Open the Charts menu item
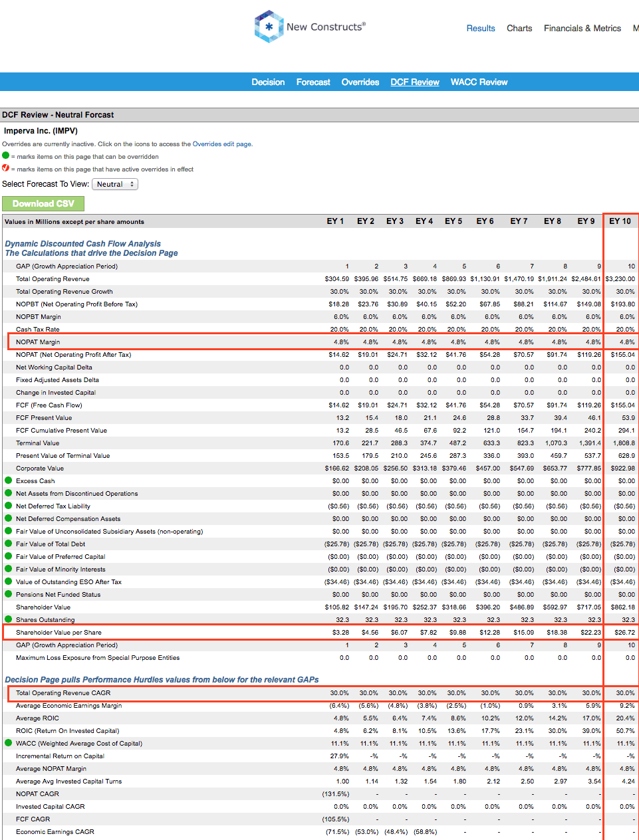The height and width of the screenshot is (840, 639). pyautogui.click(x=519, y=28)
